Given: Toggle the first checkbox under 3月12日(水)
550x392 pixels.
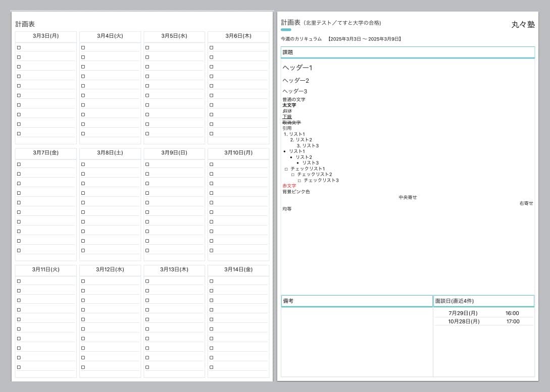Looking at the screenshot, I should point(83,281).
